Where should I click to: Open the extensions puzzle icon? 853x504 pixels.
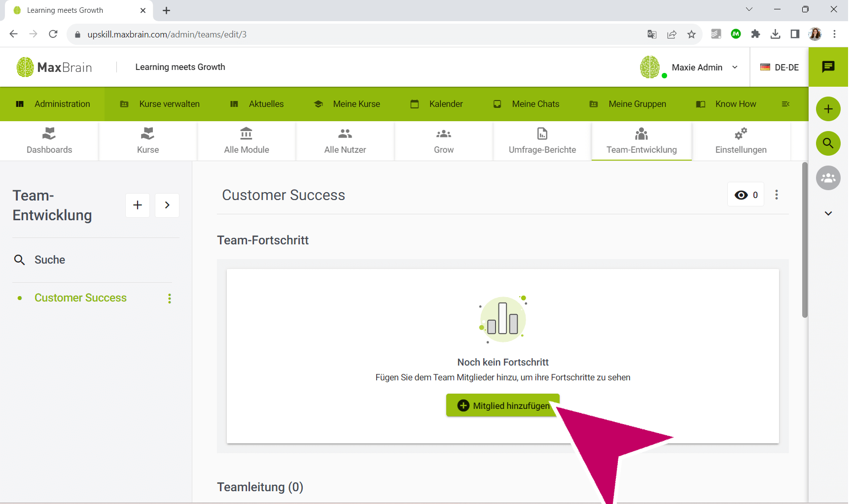pos(755,34)
